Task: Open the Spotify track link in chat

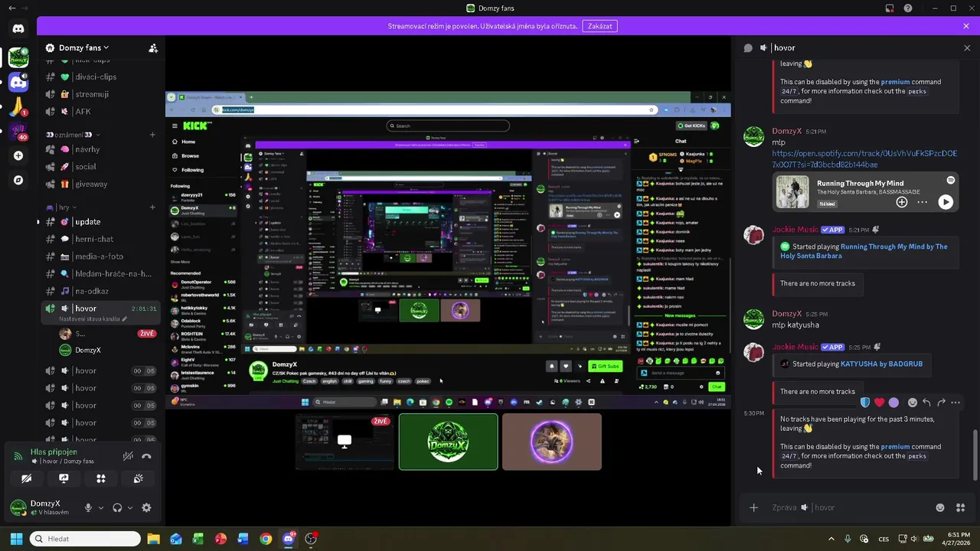Action: [x=864, y=159]
